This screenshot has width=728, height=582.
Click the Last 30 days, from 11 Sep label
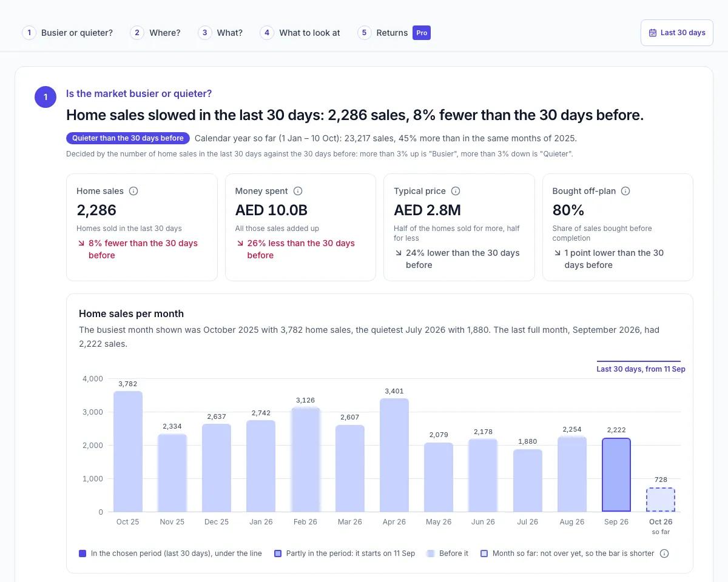coord(641,369)
